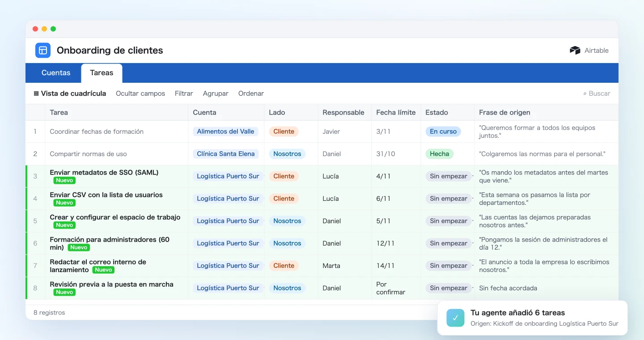
Task: Click the Clínica Santa Elena account tag
Action: [x=226, y=154]
